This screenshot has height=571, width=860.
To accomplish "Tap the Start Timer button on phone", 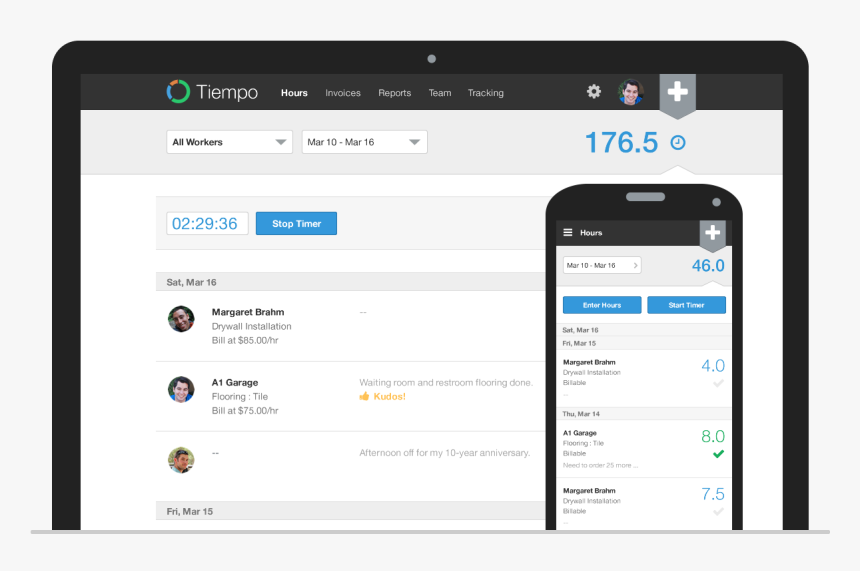I will coord(686,305).
